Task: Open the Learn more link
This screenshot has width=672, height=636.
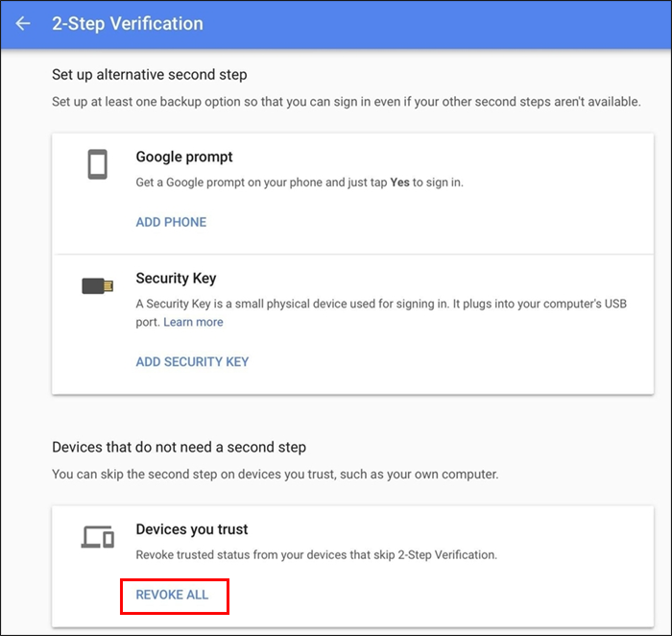Action: [193, 322]
